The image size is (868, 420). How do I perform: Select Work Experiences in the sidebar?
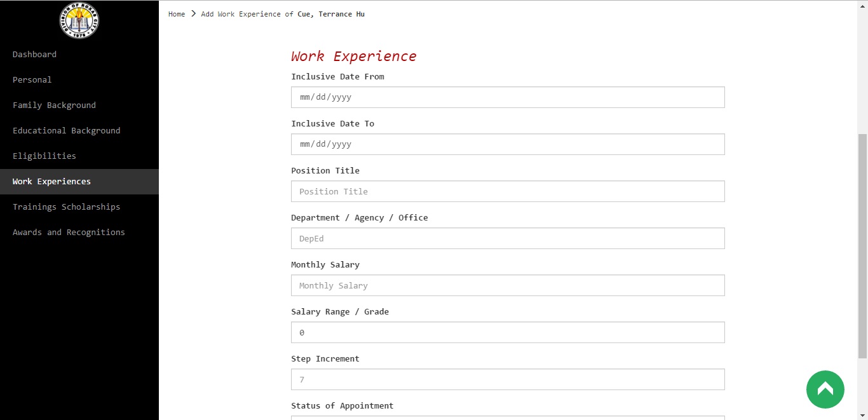tap(51, 182)
